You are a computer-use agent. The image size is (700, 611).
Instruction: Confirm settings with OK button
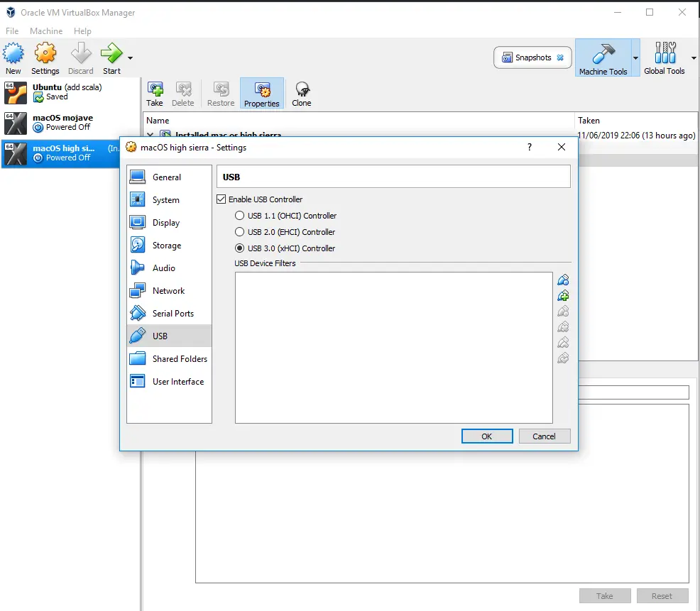tap(487, 436)
